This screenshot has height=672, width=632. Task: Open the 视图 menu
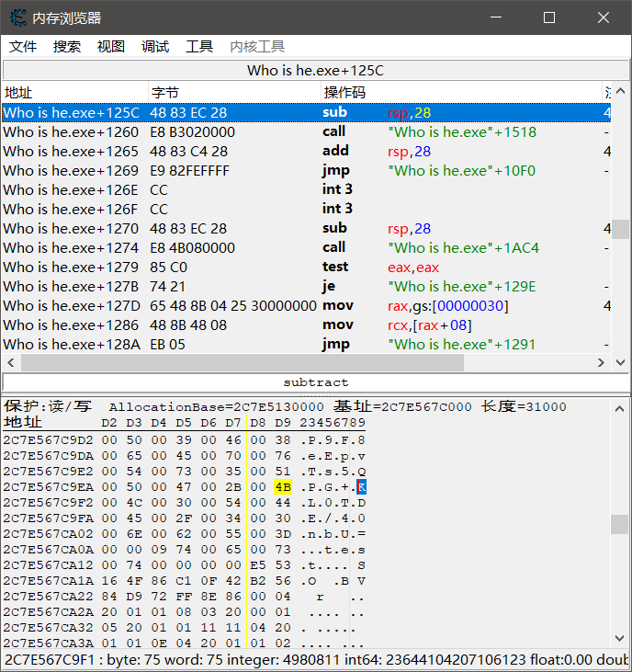pos(111,47)
